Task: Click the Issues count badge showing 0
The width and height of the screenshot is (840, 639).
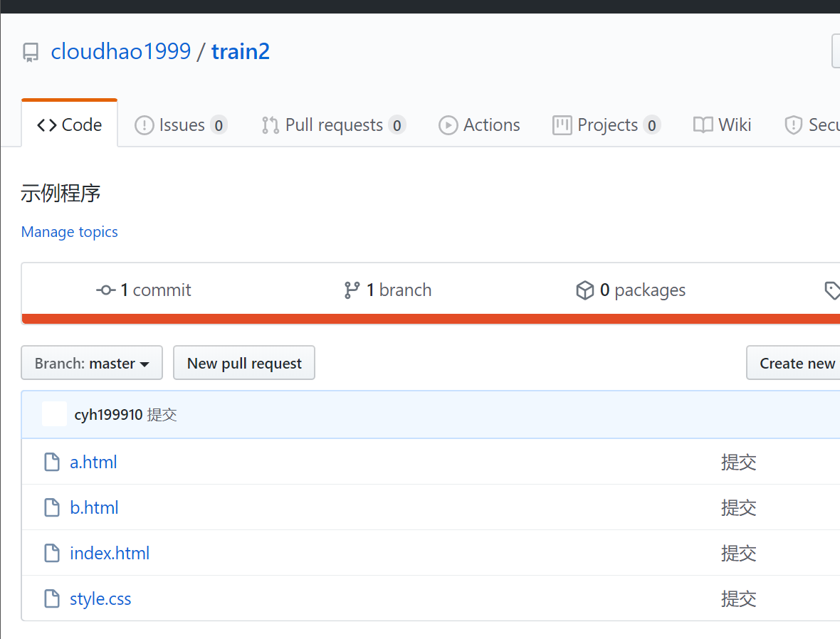Action: tap(219, 125)
